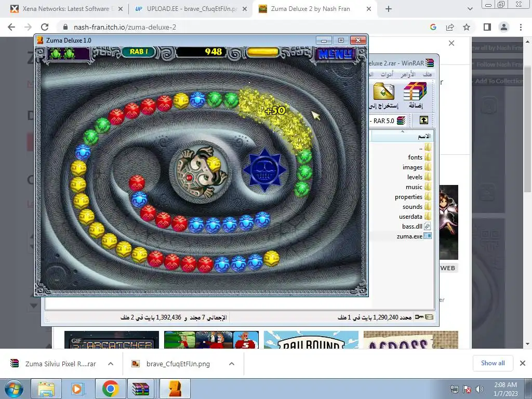
Task: Click Chrome icon in taskbar
Action: click(110, 389)
